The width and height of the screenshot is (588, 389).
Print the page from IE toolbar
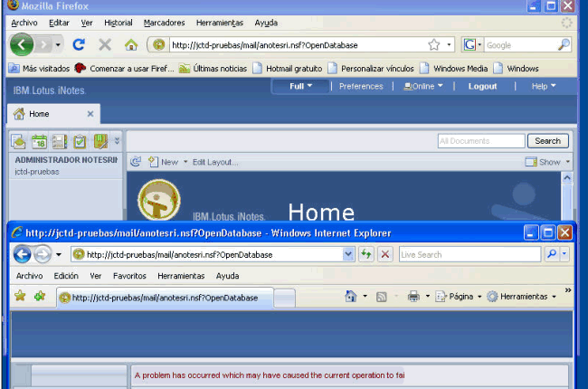(x=413, y=297)
